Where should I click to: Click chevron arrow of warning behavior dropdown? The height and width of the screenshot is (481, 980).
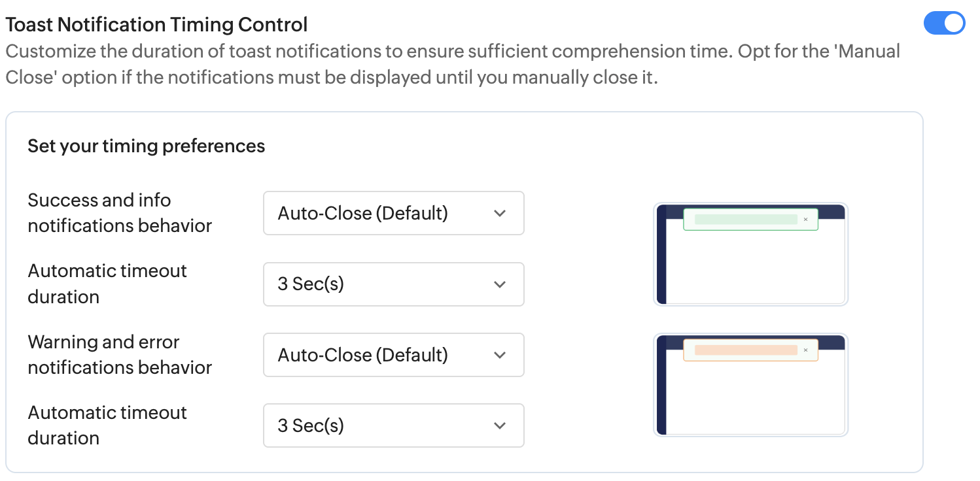click(500, 355)
